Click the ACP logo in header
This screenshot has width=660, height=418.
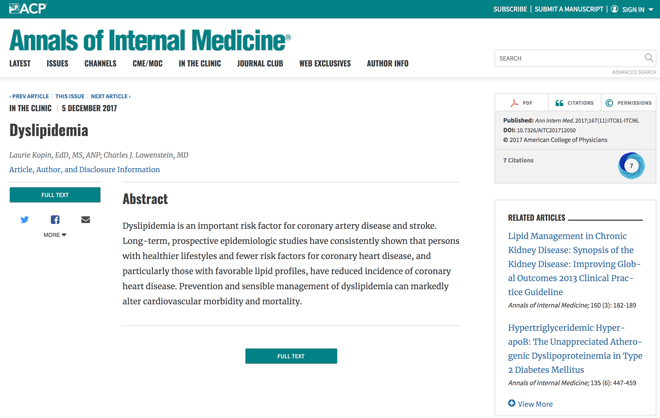pyautogui.click(x=28, y=8)
